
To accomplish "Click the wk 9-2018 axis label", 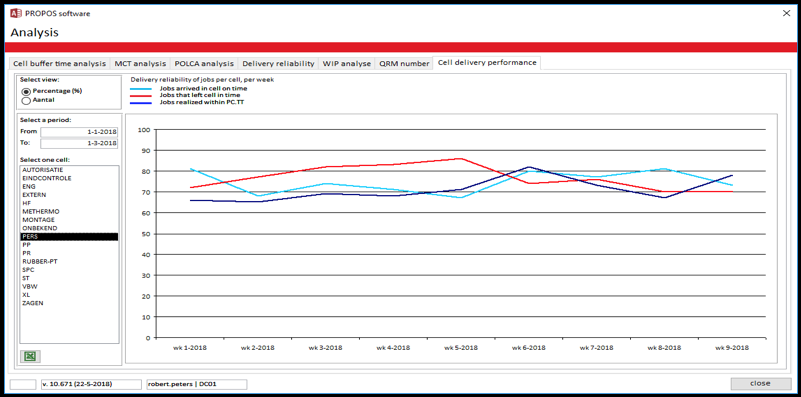I will (732, 348).
